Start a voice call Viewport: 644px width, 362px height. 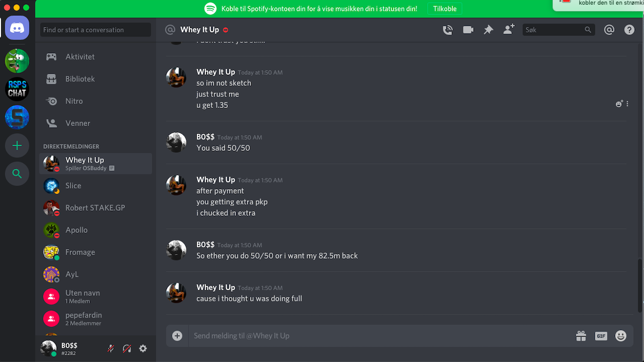coord(448,30)
